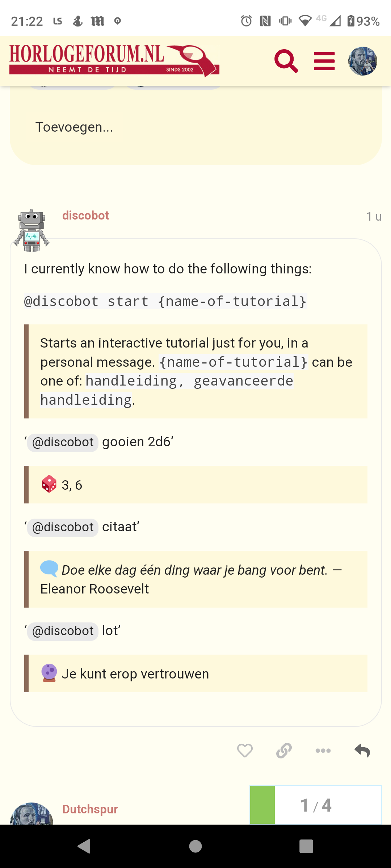This screenshot has width=391, height=868.
Task: Reply to discobot's post arrow icon
Action: pyautogui.click(x=362, y=751)
